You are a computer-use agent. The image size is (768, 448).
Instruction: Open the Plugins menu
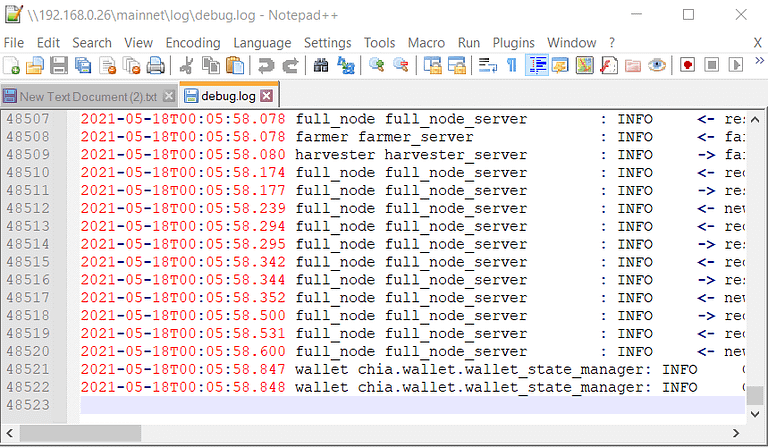pos(513,43)
